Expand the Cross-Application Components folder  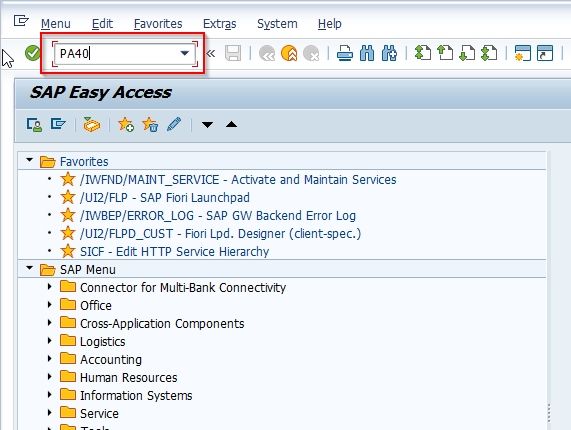[x=50, y=323]
